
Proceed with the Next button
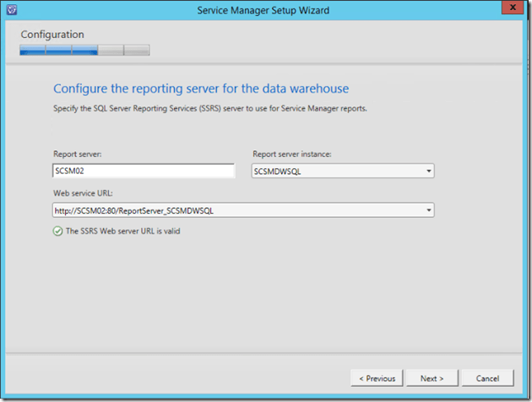pyautogui.click(x=432, y=378)
